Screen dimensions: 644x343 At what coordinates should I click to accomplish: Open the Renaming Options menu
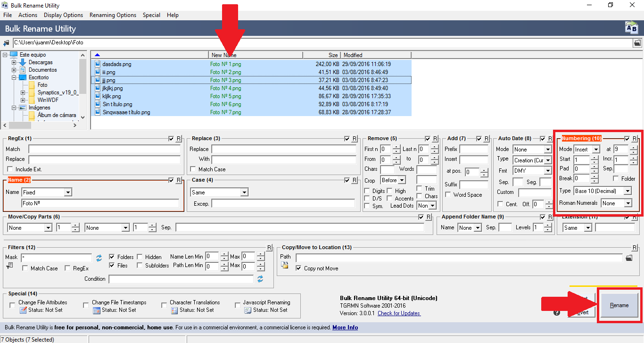pos(113,15)
